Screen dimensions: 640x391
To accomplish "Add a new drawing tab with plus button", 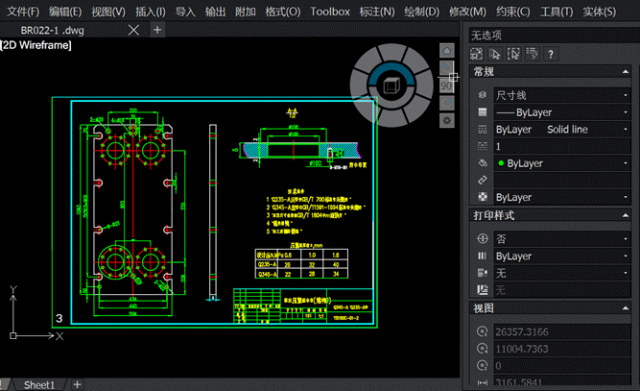I will click(157, 30).
